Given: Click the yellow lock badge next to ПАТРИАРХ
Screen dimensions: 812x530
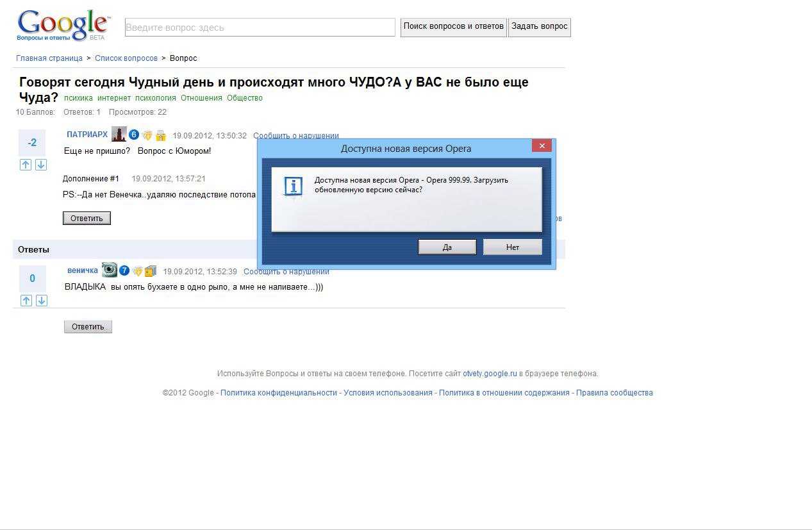Looking at the screenshot, I should tap(160, 135).
